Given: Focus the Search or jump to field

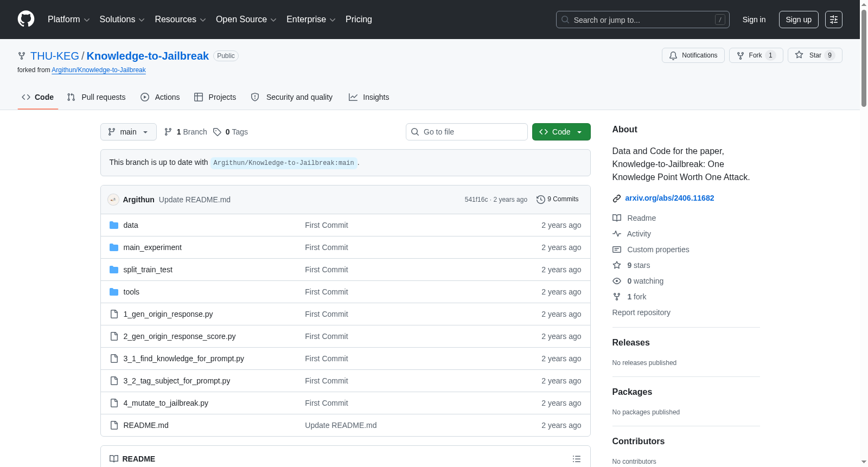Looking at the screenshot, I should point(642,20).
